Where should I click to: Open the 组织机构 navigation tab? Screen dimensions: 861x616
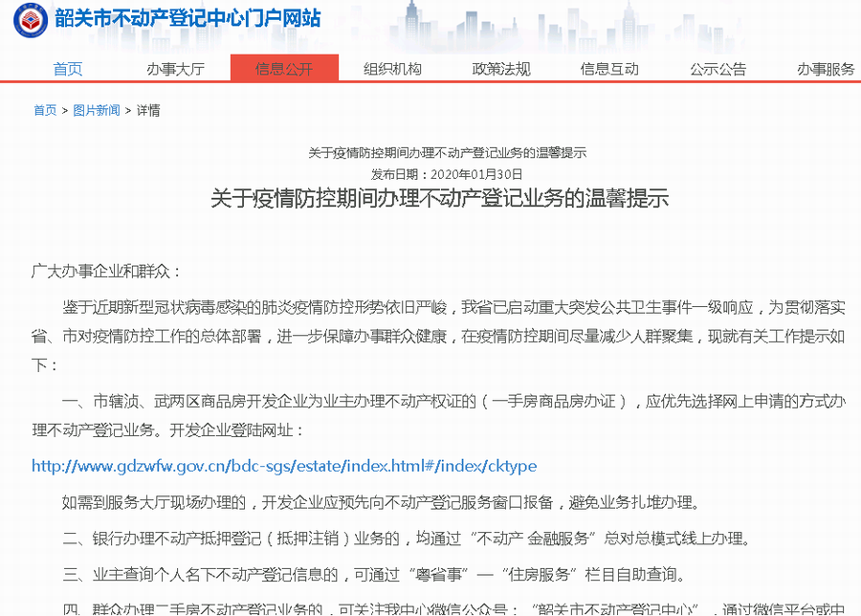(392, 69)
